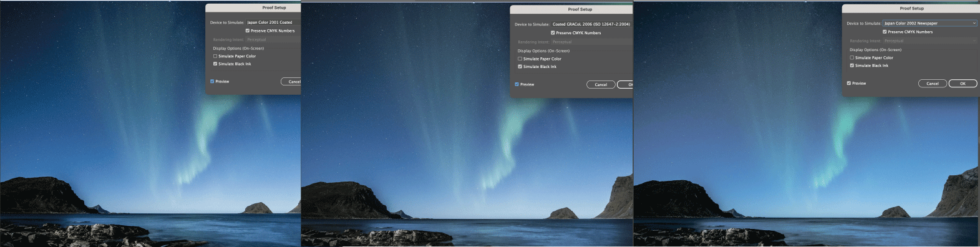
Task: Open Rendering Intent dropdown in Coated GRACoL 2006 dialog
Action: click(591, 42)
